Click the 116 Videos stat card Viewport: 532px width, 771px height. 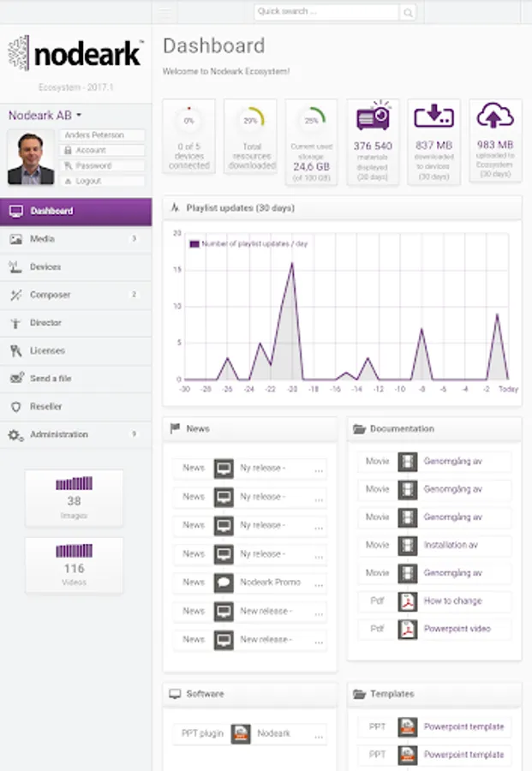[x=74, y=565]
